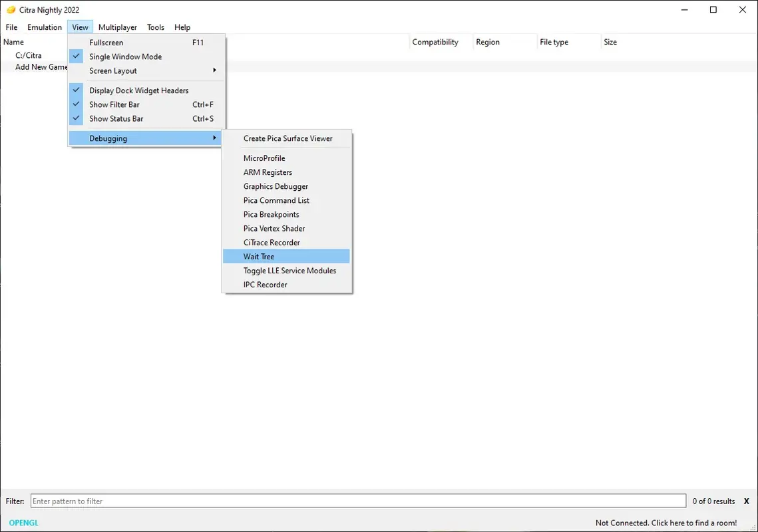Toggle Show Status Bar off

[x=116, y=118]
